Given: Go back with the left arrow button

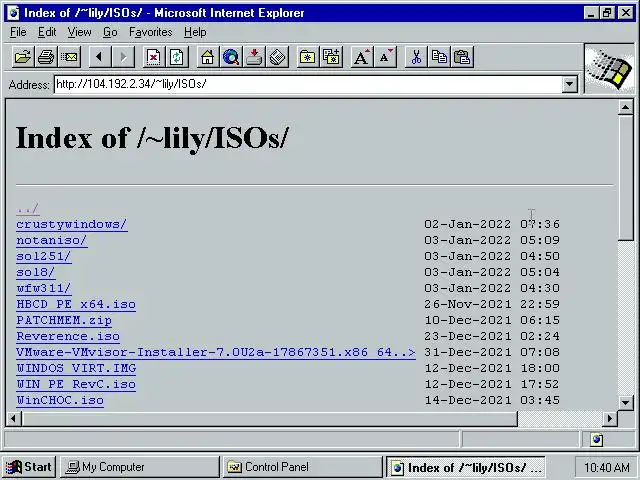Looking at the screenshot, I should pos(99,57).
